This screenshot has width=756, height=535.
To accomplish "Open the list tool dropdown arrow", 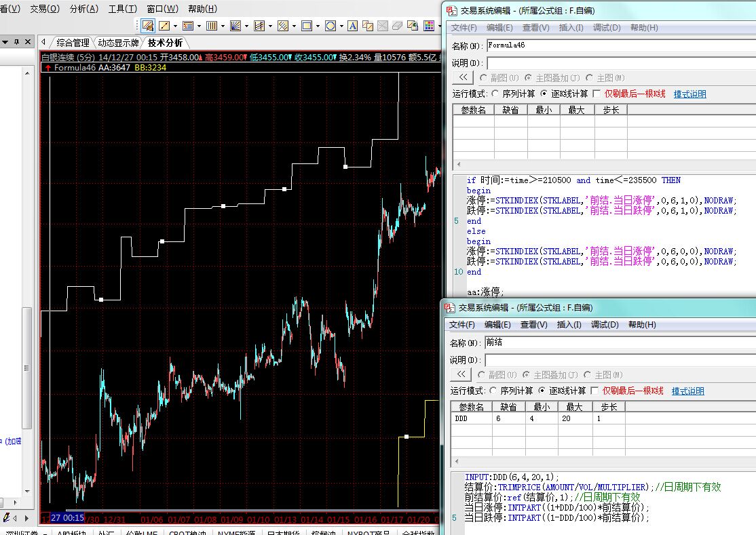I will (x=199, y=26).
